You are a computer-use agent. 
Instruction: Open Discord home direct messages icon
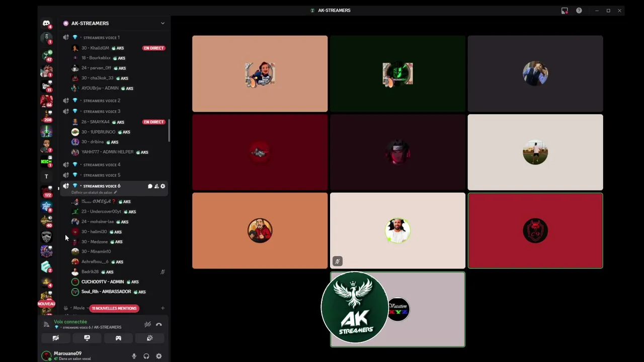[46, 23]
